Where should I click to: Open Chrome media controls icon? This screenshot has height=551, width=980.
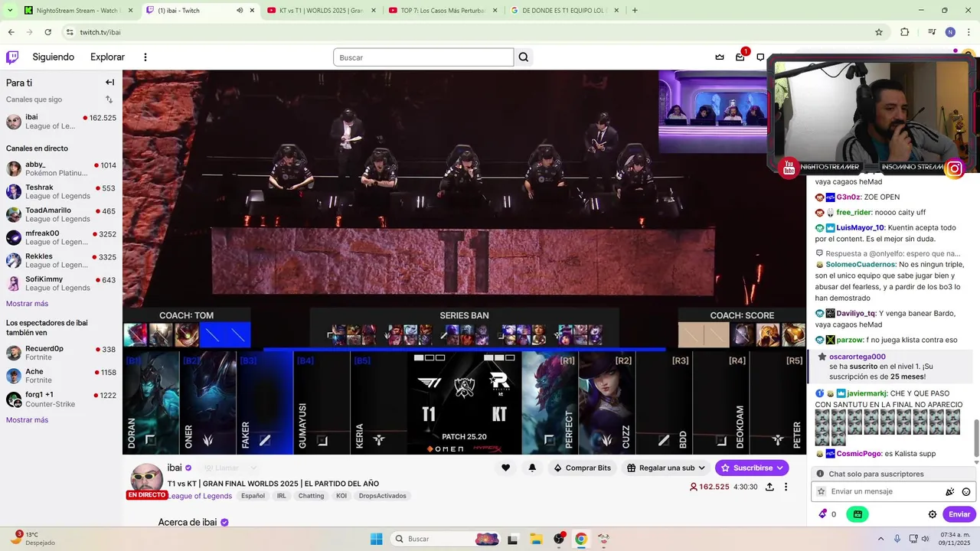[932, 32]
